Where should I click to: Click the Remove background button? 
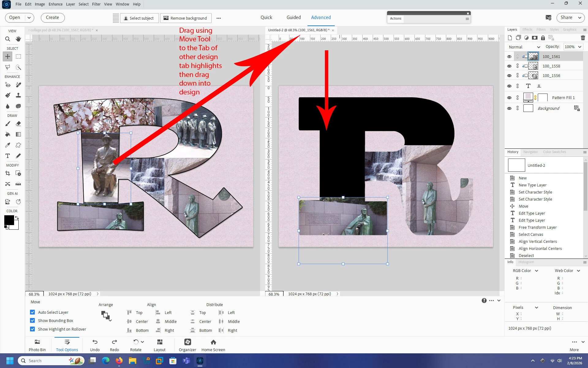coord(185,18)
